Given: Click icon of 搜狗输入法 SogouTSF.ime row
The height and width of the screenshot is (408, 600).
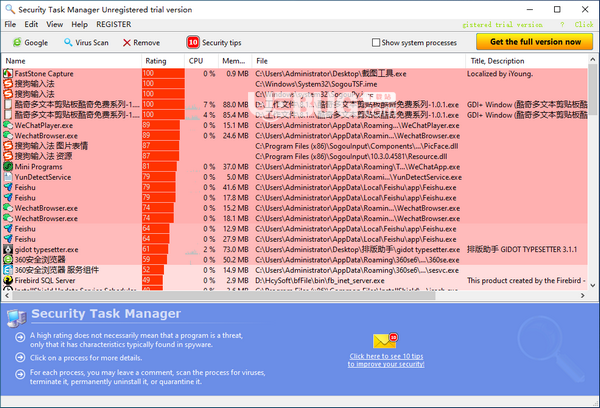Looking at the screenshot, I should coord(8,83).
